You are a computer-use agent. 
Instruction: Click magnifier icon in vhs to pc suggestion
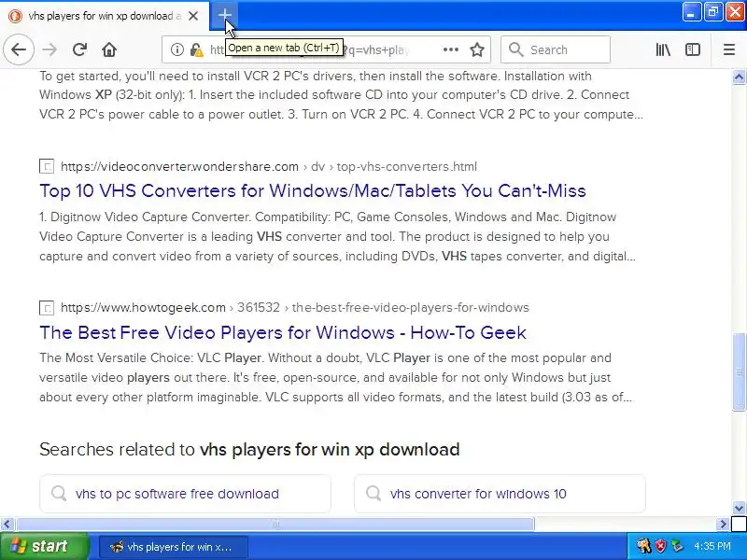[x=59, y=494]
